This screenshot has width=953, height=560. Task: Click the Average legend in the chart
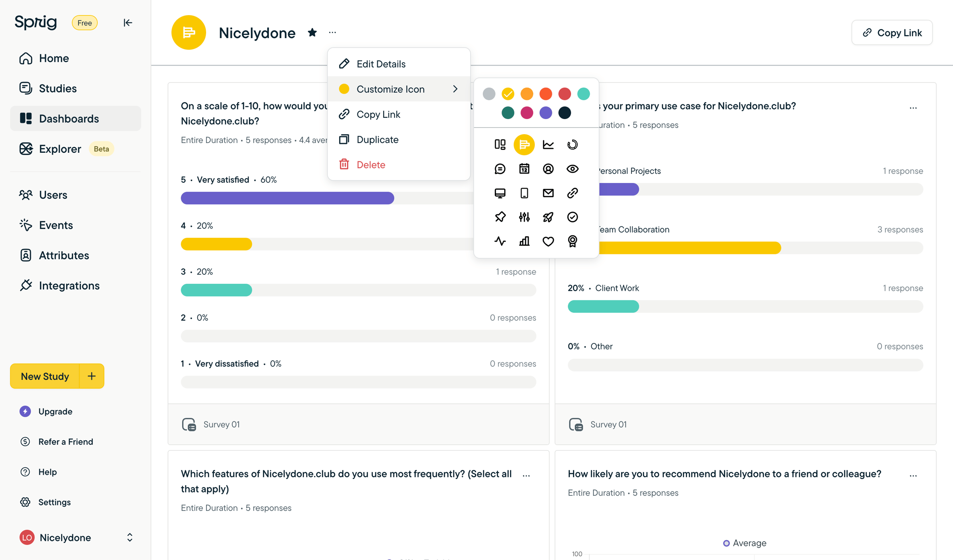pyautogui.click(x=745, y=543)
